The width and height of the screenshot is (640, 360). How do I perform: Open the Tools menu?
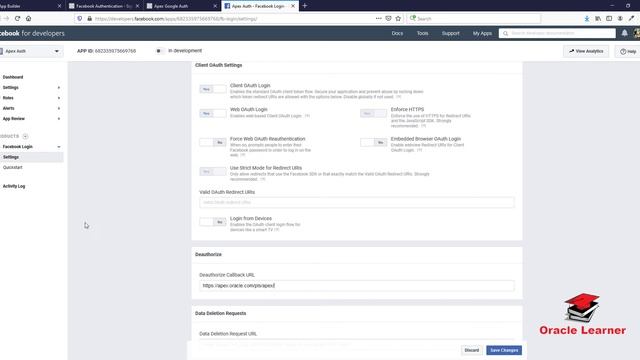click(422, 33)
